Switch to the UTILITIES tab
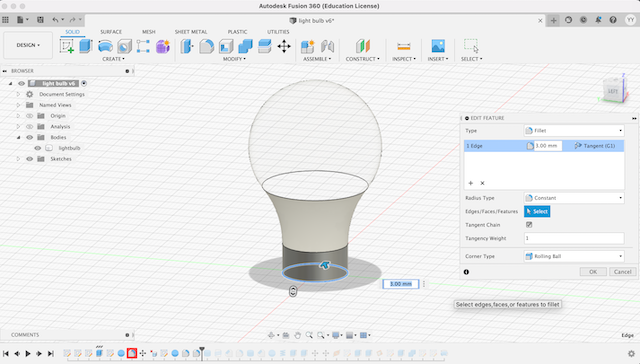Screen dimensions: 640x364 coord(278,32)
